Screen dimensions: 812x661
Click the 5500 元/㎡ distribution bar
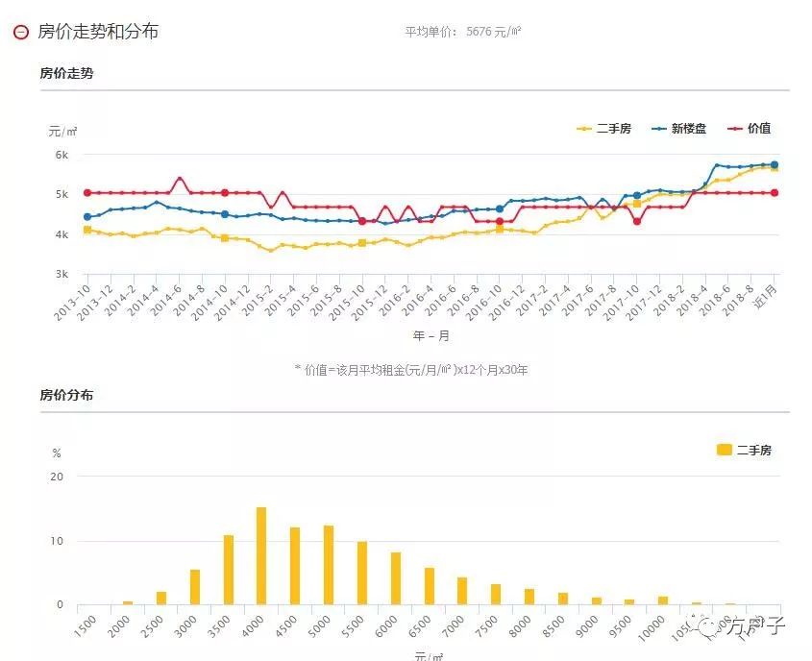362,573
